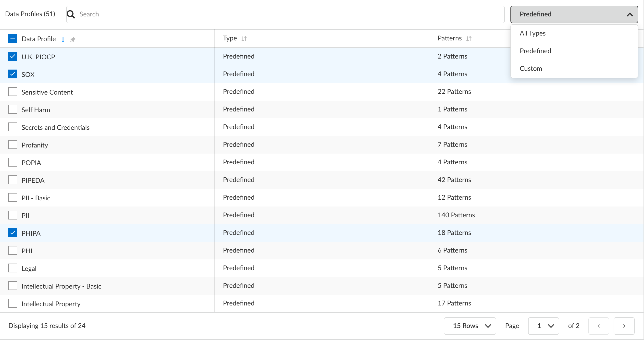Sort the Type column
The image size is (644, 340).
coord(244,39)
